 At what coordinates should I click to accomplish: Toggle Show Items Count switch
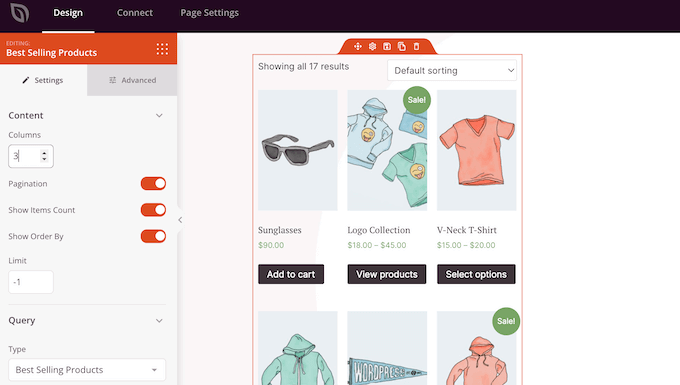coord(153,210)
